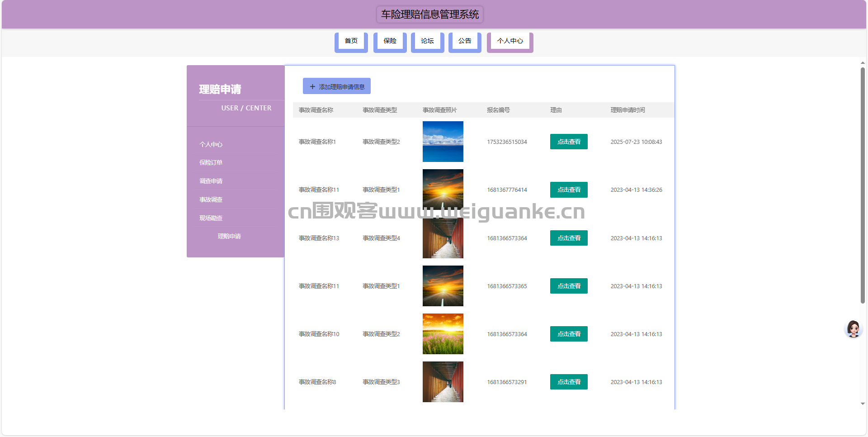The width and height of the screenshot is (868, 437).
Task: Open 保险订单 in the sidebar
Action: (211, 162)
